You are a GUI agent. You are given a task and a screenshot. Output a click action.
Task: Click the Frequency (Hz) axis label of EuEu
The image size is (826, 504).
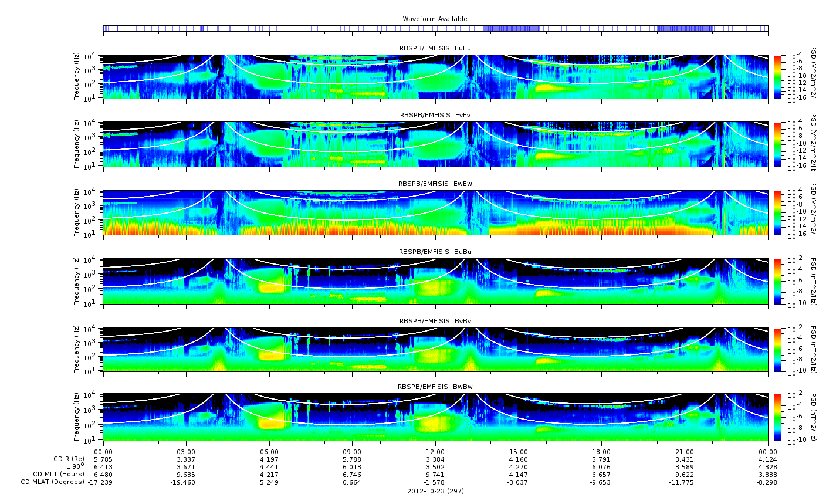tap(77, 77)
